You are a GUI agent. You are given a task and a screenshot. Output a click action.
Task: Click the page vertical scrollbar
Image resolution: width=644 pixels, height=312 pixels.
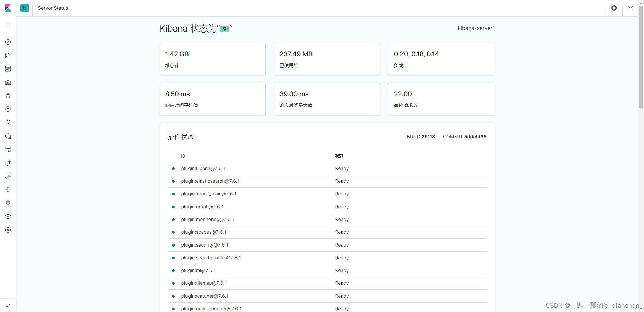coord(641,57)
